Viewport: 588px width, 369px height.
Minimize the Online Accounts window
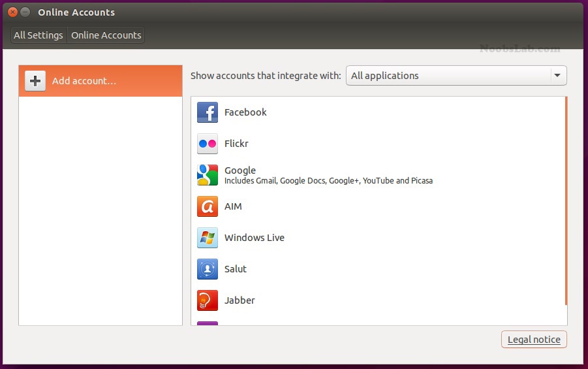click(25, 12)
